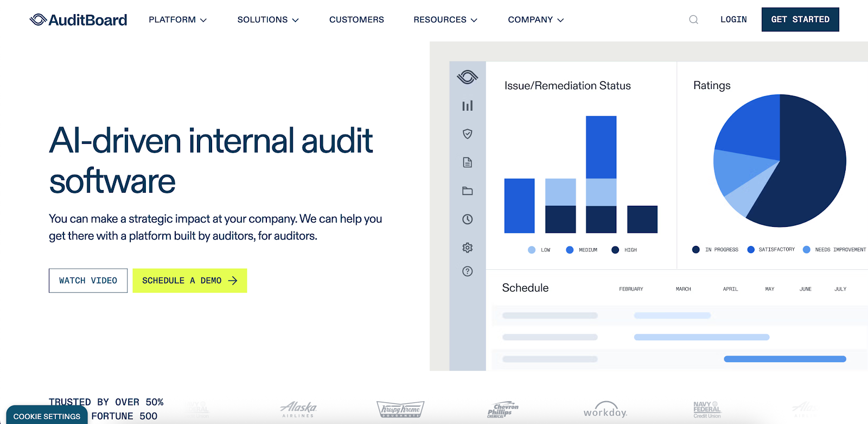This screenshot has height=424, width=868.
Task: Open the Customers nav item
Action: click(356, 20)
